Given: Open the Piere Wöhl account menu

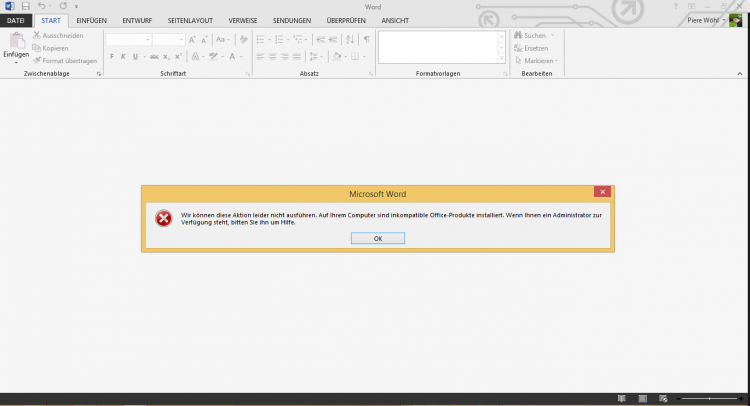Looking at the screenshot, I should tap(706, 20).
